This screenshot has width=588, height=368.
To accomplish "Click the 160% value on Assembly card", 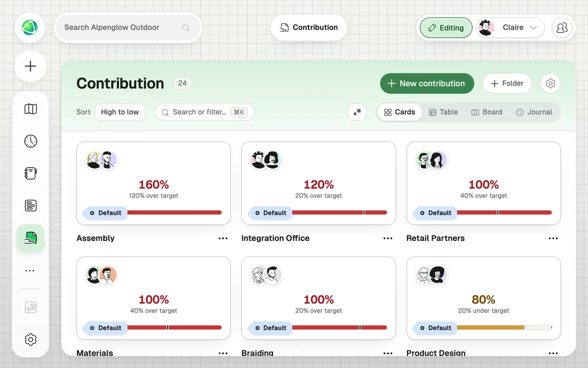I will (x=154, y=184).
